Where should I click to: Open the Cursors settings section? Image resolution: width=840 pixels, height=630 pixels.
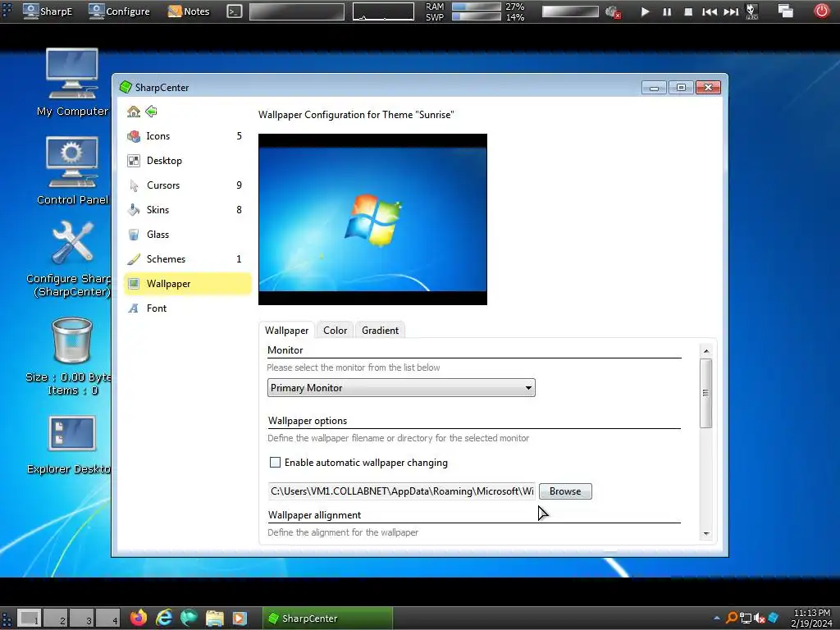(186, 185)
